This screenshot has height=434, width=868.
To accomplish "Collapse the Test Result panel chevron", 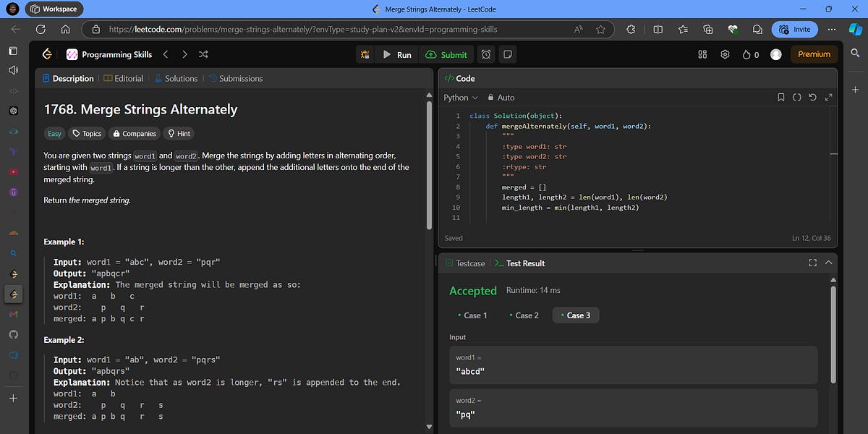I will click(829, 263).
